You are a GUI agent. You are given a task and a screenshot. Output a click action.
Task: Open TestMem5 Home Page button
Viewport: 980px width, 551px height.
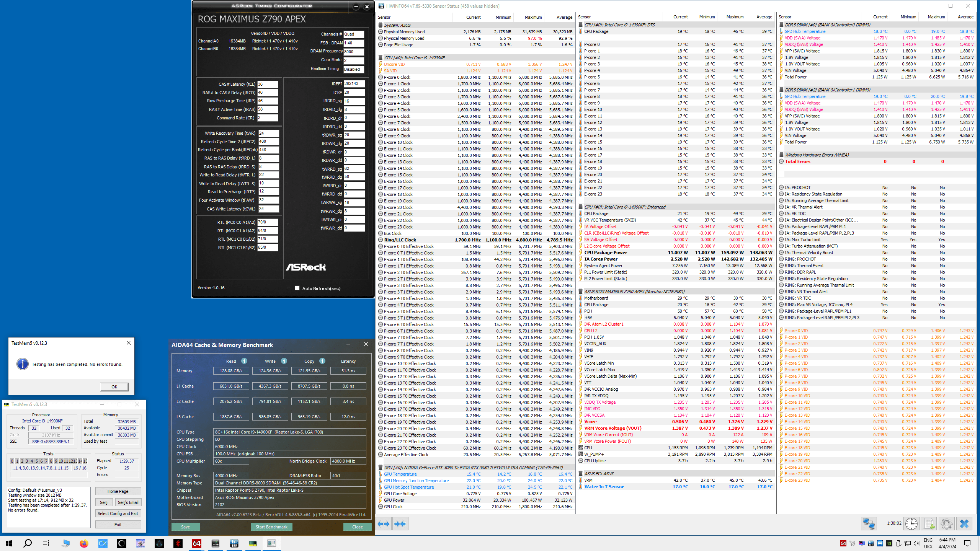point(118,491)
